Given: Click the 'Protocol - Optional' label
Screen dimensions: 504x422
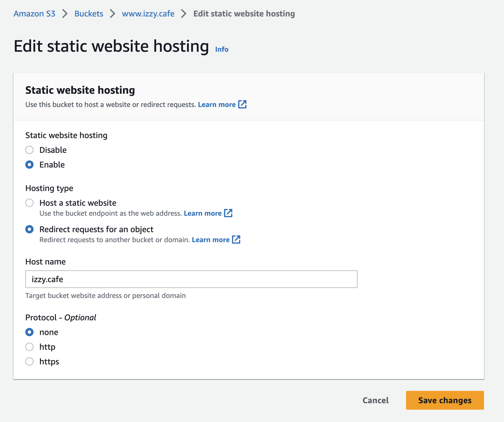Looking at the screenshot, I should tap(61, 317).
